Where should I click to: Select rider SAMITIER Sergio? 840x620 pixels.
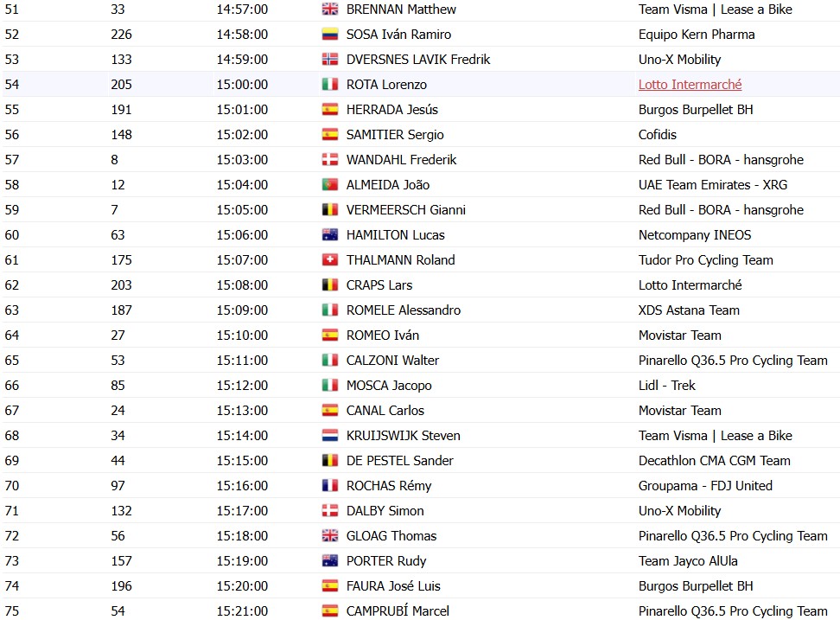click(x=395, y=135)
